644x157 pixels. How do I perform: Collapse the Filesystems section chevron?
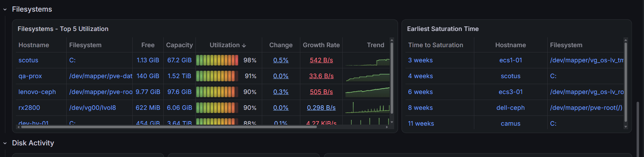click(x=5, y=10)
